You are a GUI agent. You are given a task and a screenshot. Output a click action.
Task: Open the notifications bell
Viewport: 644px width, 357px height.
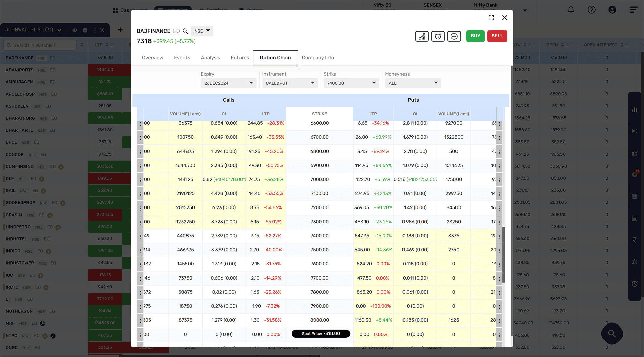[571, 10]
